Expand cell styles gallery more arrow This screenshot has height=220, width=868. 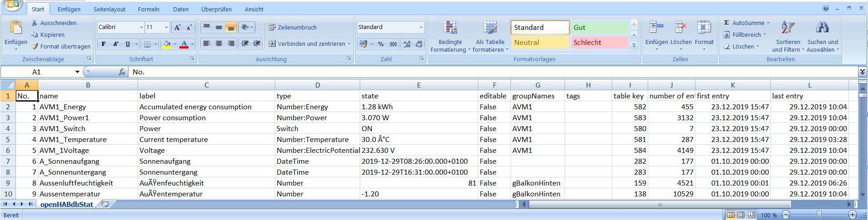pyautogui.click(x=635, y=45)
